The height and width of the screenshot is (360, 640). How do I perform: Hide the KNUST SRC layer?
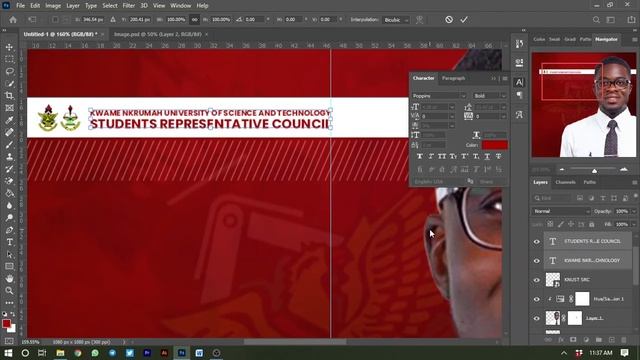tap(537, 280)
